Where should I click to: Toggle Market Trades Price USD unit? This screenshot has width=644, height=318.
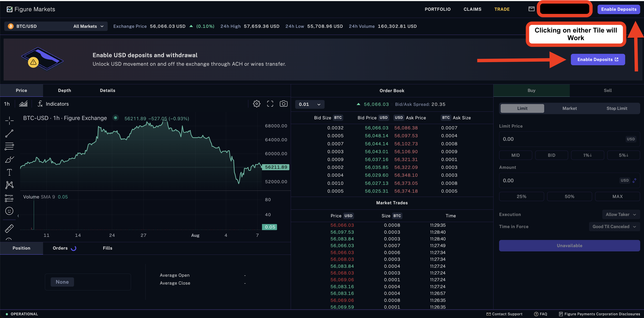(348, 216)
